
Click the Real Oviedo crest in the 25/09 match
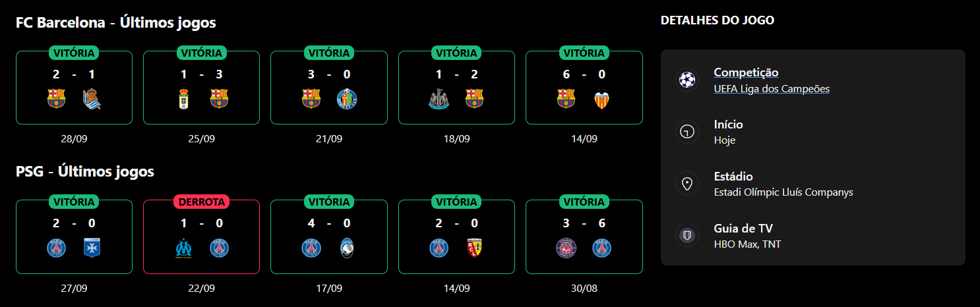point(184,99)
